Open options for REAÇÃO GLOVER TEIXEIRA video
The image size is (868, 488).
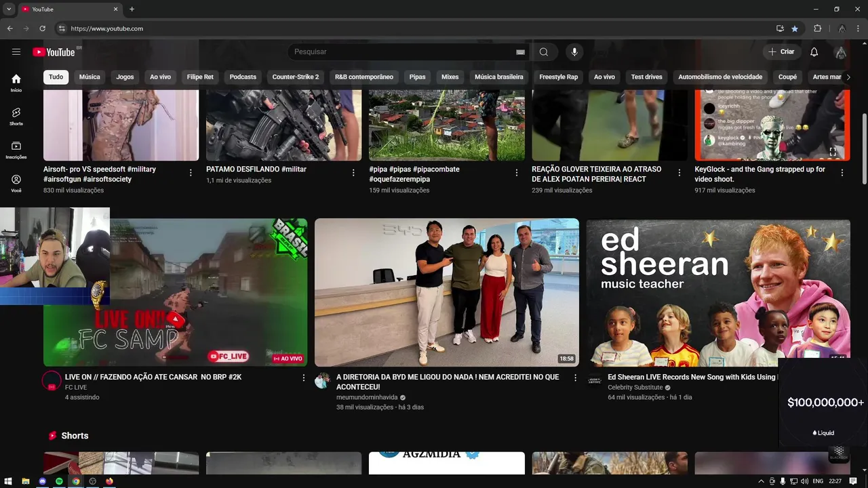click(x=679, y=173)
